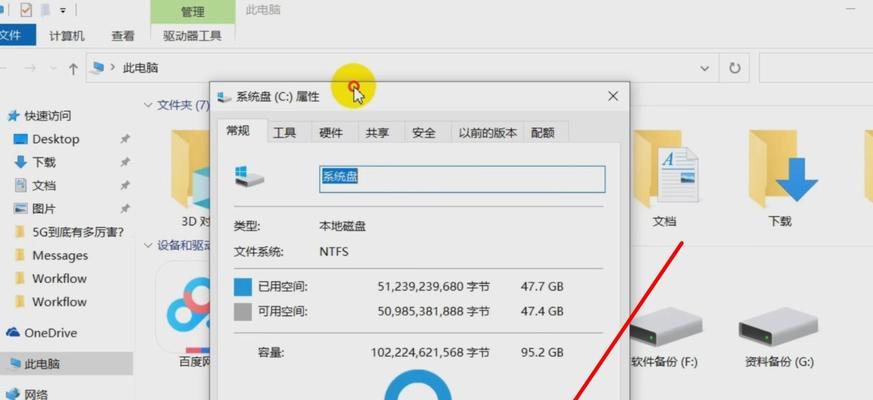
Task: Switch to 硬件 tab in properties
Action: [331, 133]
